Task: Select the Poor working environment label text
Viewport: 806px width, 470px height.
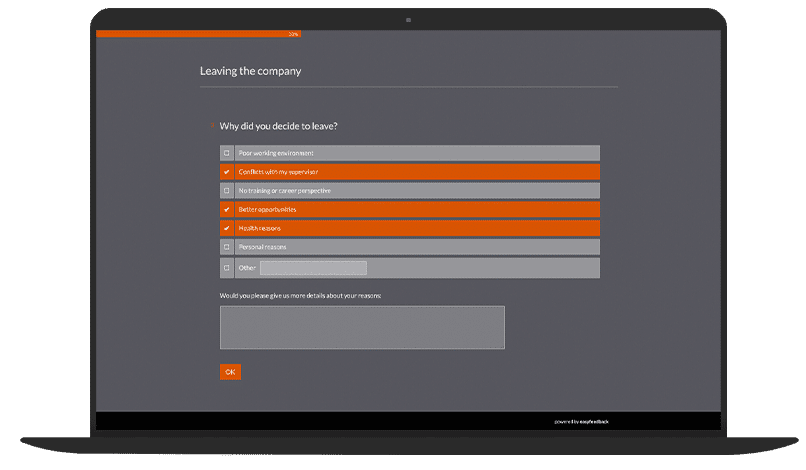Action: click(x=276, y=153)
